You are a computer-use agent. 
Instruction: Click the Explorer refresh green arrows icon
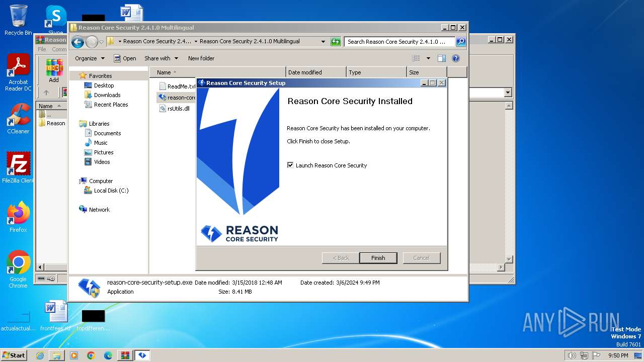click(336, 42)
